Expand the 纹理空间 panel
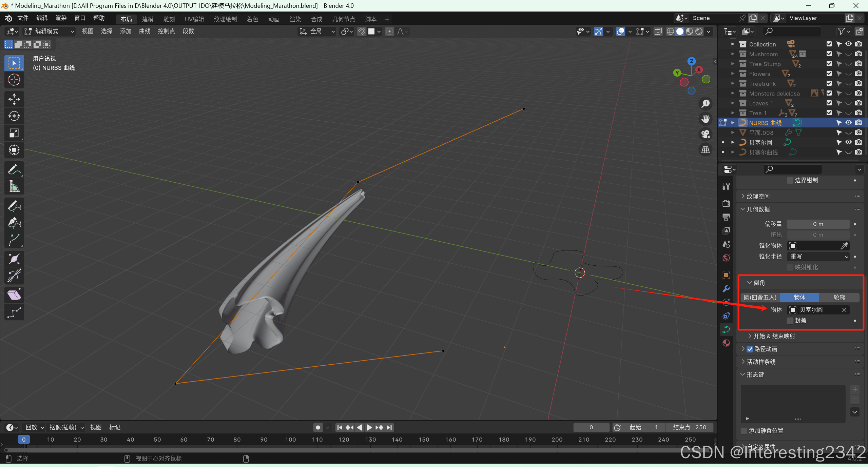868x467 pixels. pos(758,197)
